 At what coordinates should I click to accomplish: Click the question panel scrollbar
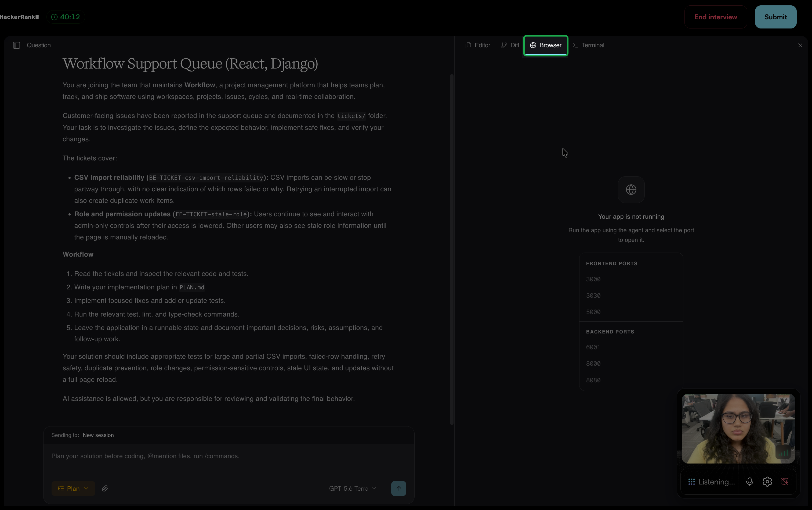coord(452,250)
